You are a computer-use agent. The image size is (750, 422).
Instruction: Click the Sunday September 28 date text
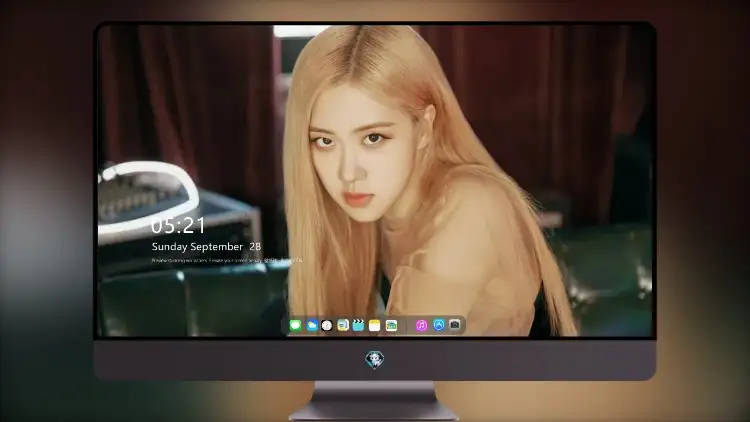206,246
